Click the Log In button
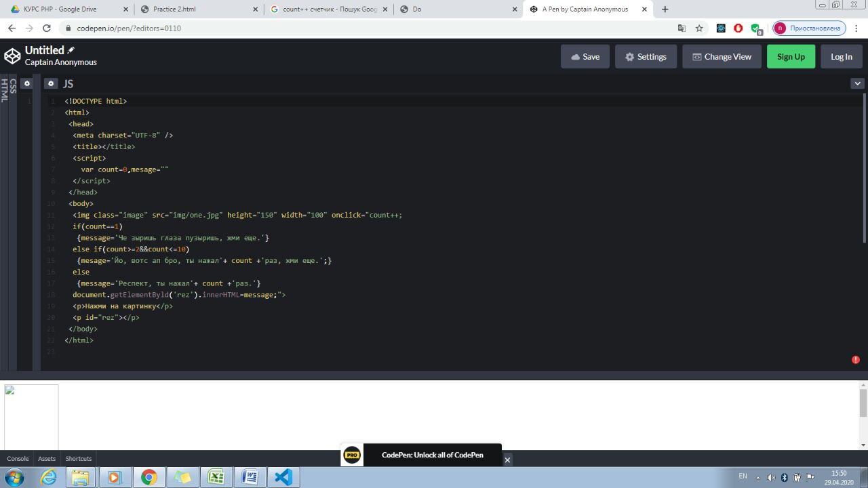 pos(842,57)
